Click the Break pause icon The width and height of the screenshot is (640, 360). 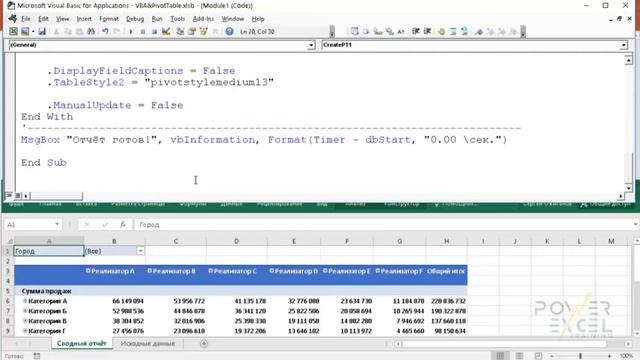pyautogui.click(x=142, y=31)
